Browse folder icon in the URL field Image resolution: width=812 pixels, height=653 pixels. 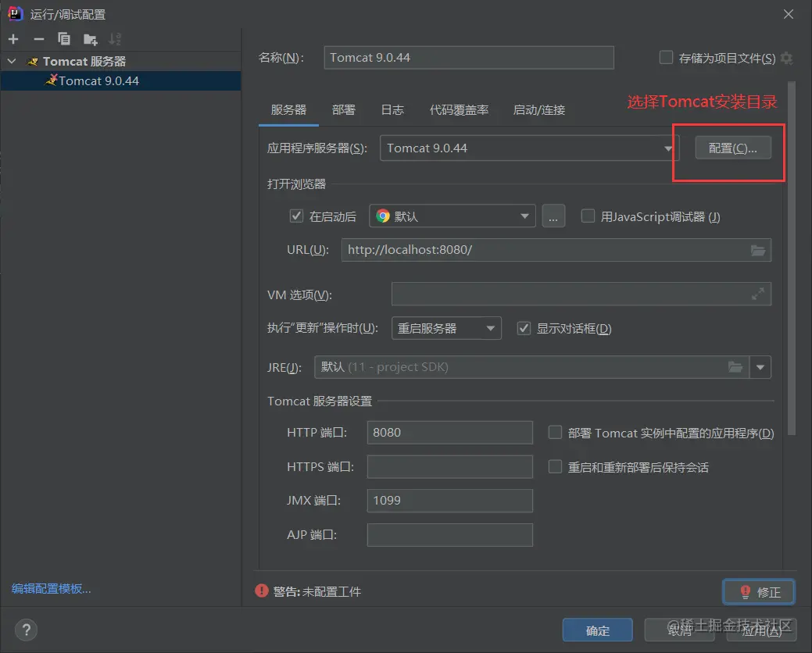click(758, 251)
